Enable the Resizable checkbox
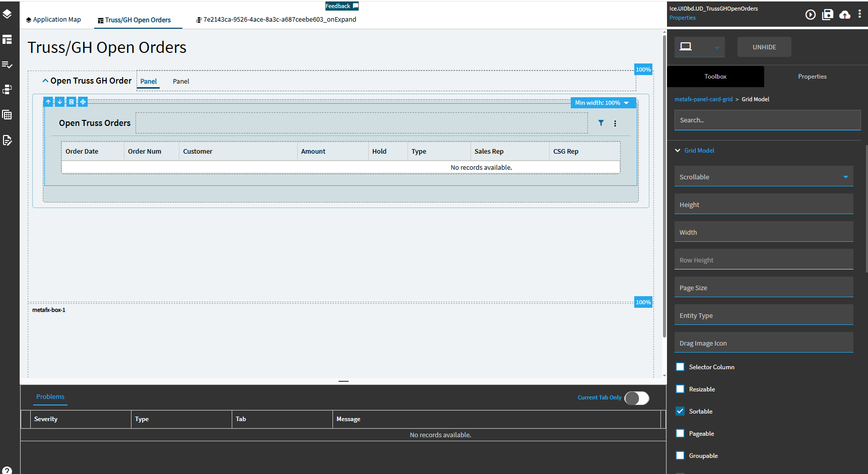The image size is (868, 474). (x=680, y=389)
